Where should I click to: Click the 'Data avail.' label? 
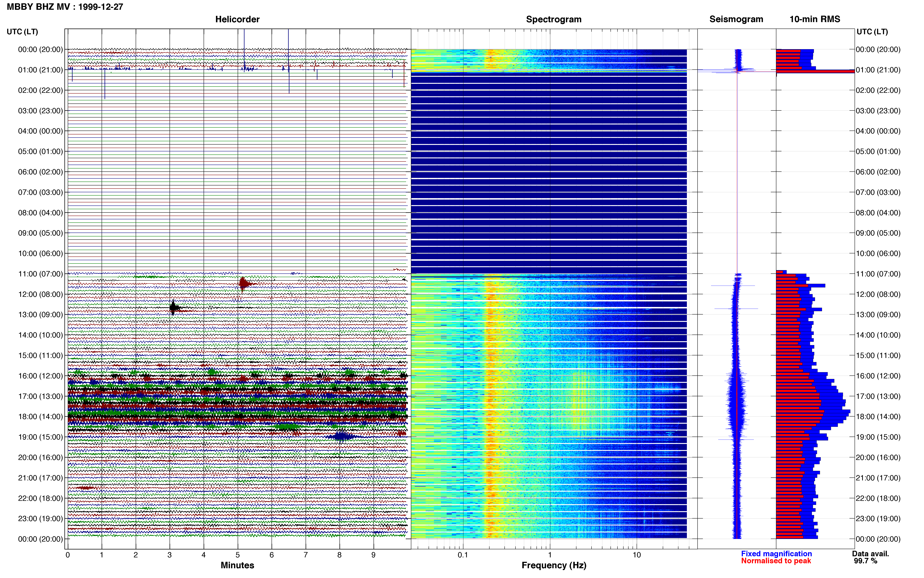(870, 554)
